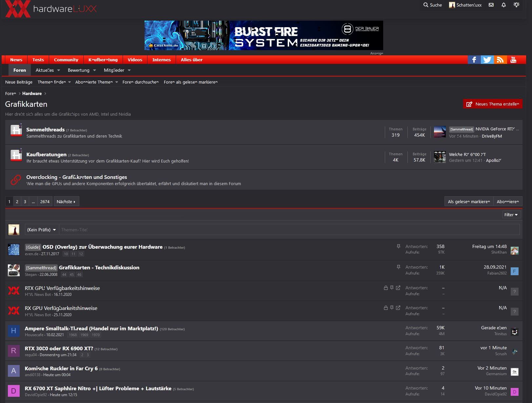Open andi0138 avatar on Far Cry 6 thread
The image size is (532, 403).
(x=13, y=371)
